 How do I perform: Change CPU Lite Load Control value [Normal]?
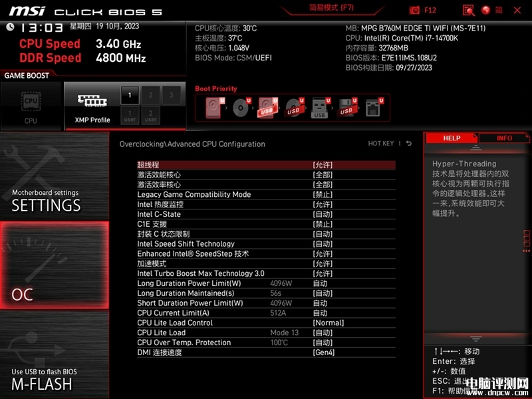[328, 323]
